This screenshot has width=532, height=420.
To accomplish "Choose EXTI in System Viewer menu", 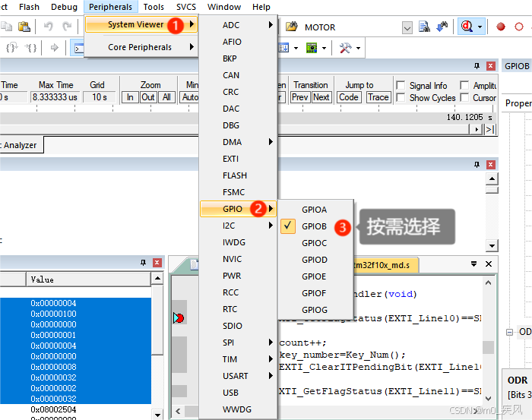I will [x=238, y=159].
